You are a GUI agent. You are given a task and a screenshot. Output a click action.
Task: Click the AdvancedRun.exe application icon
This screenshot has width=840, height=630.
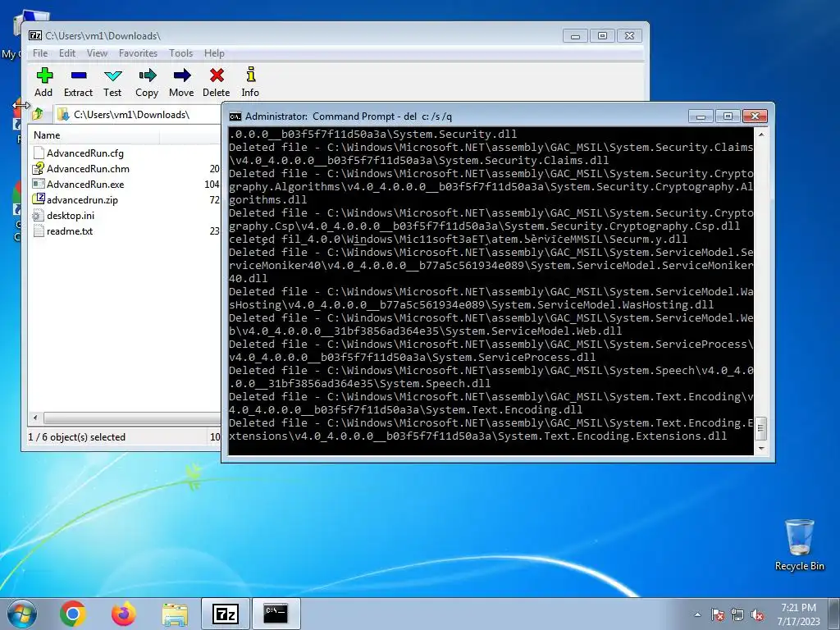[38, 184]
